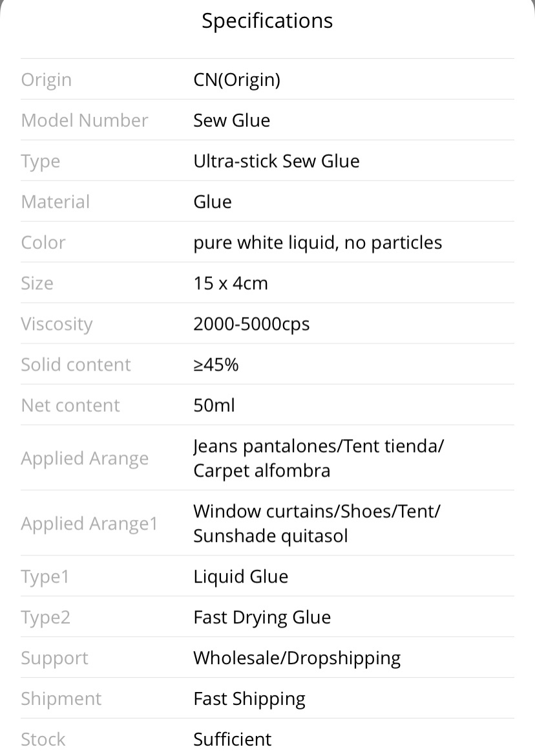Select the Origin row value CN(Origin)

tap(237, 80)
